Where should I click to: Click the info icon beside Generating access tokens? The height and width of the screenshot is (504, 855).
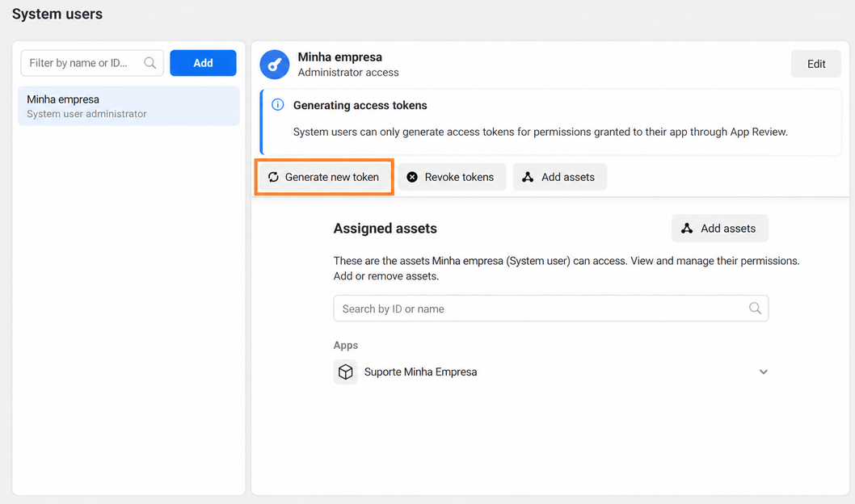coord(277,105)
